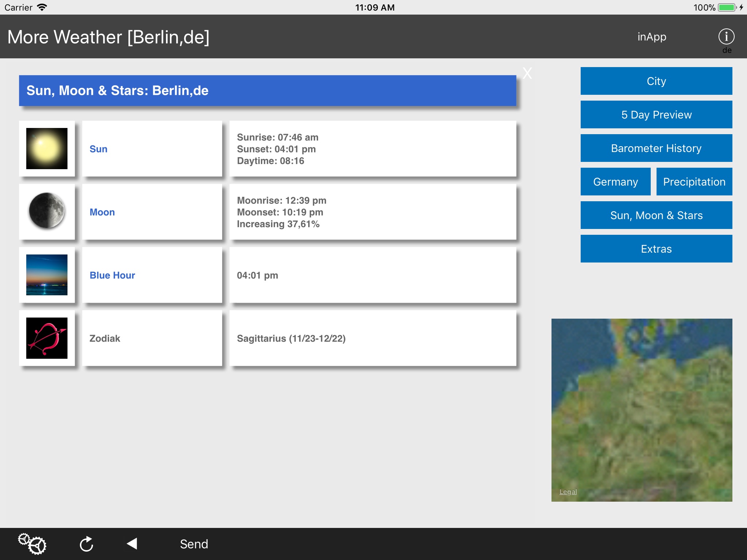Tap Send in the bottom bar
This screenshot has height=560, width=747.
pos(194,544)
